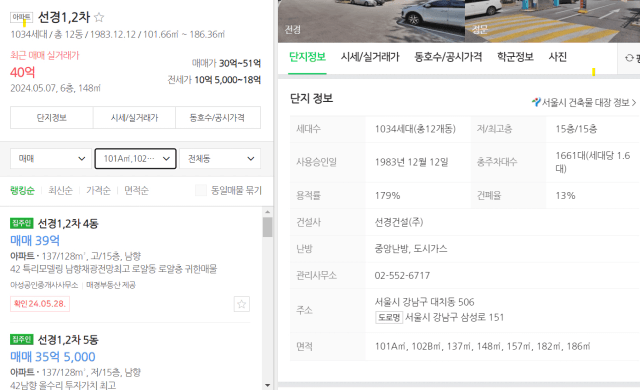Star the 선경1,2차 4동 listing
Viewport: 640px width, 390px height.
242,304
